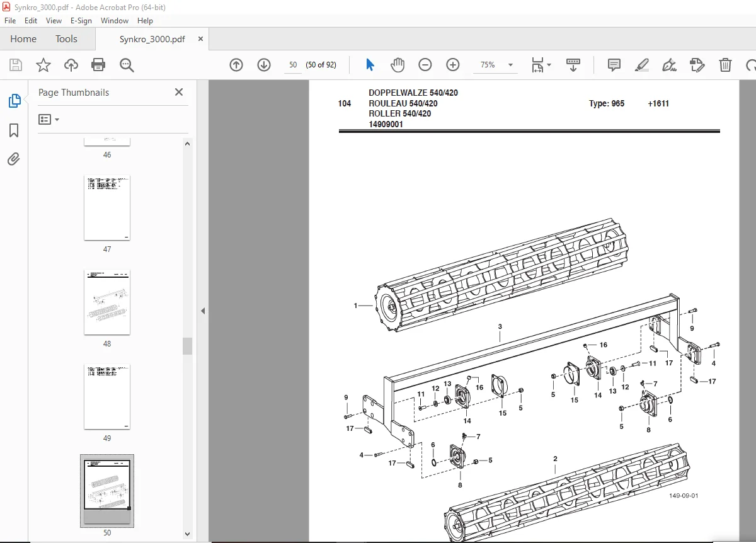Viewport: 756px width, 543px height.
Task: Select the Highlight text pen tool
Action: (641, 65)
